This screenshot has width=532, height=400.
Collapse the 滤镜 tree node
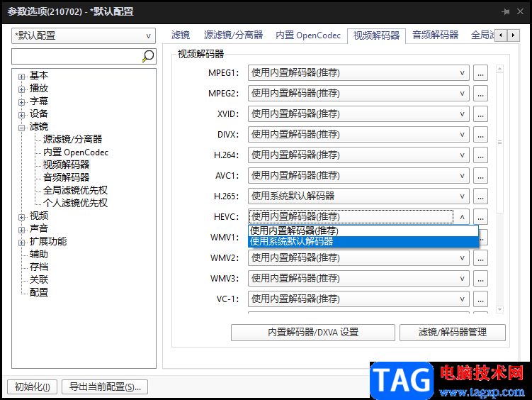(21, 128)
